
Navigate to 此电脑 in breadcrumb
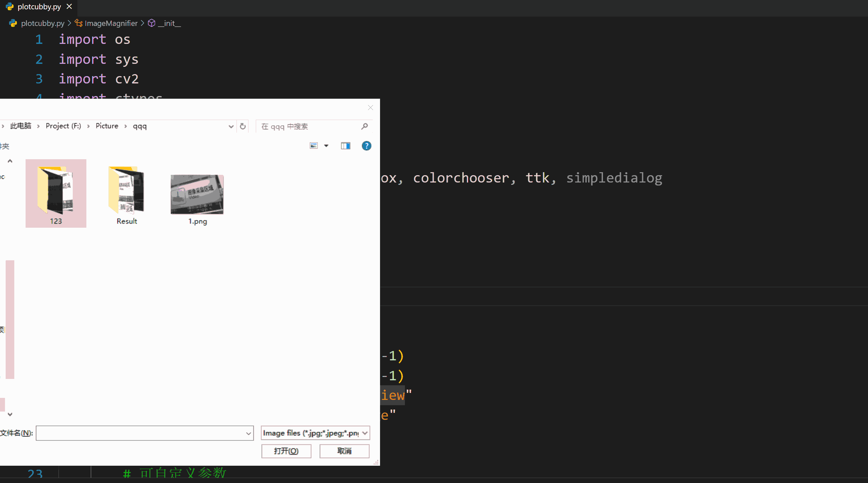click(21, 126)
